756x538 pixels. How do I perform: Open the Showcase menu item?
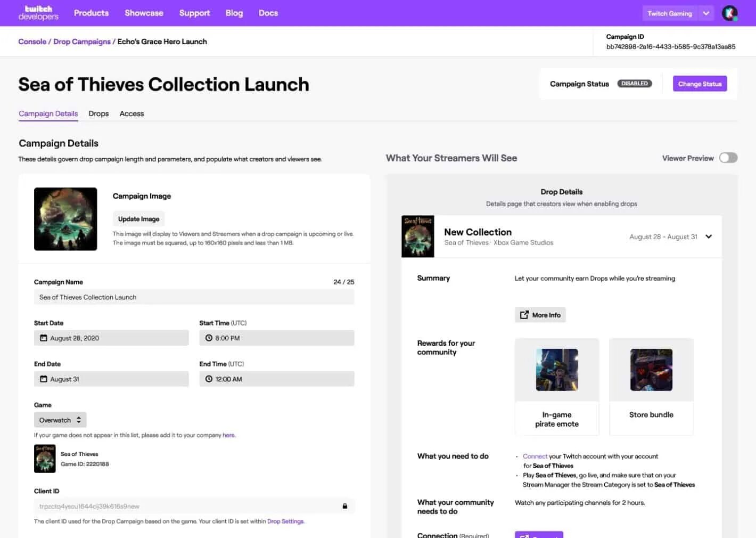(x=144, y=13)
